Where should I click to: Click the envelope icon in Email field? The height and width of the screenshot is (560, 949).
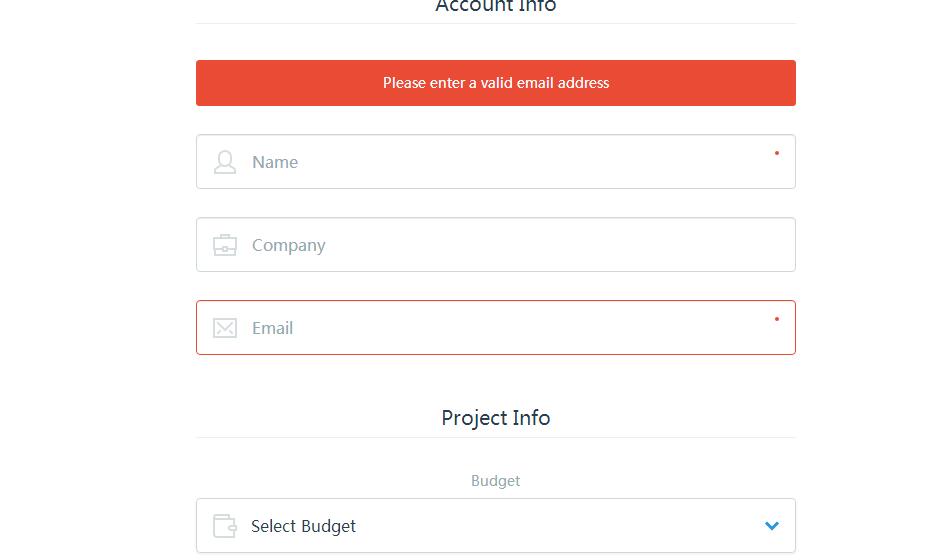point(225,328)
